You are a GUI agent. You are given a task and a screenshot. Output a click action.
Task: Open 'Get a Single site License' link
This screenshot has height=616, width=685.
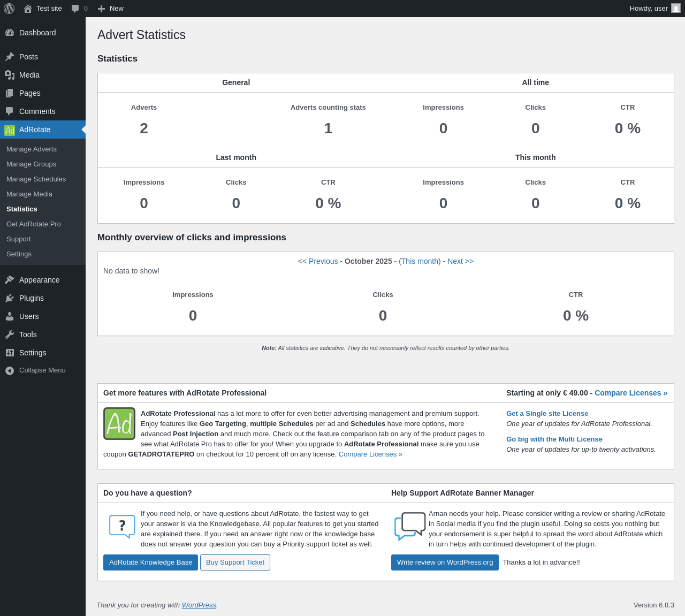point(547,414)
